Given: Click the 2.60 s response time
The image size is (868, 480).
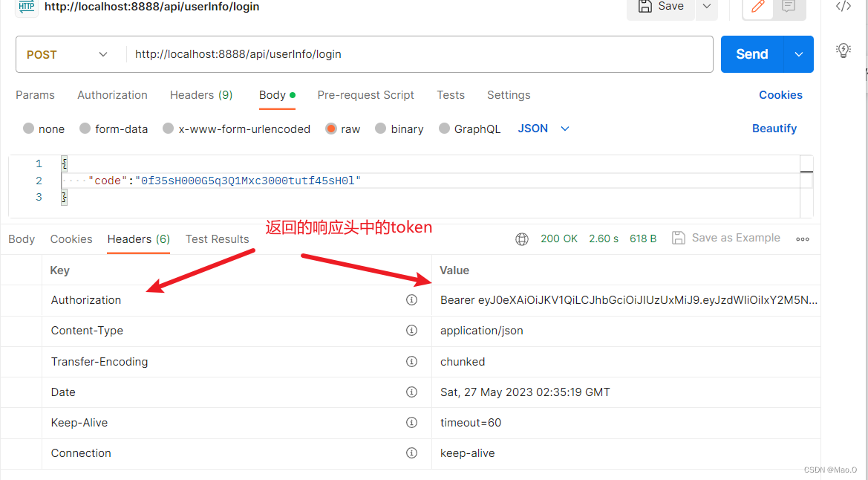Looking at the screenshot, I should tap(604, 239).
